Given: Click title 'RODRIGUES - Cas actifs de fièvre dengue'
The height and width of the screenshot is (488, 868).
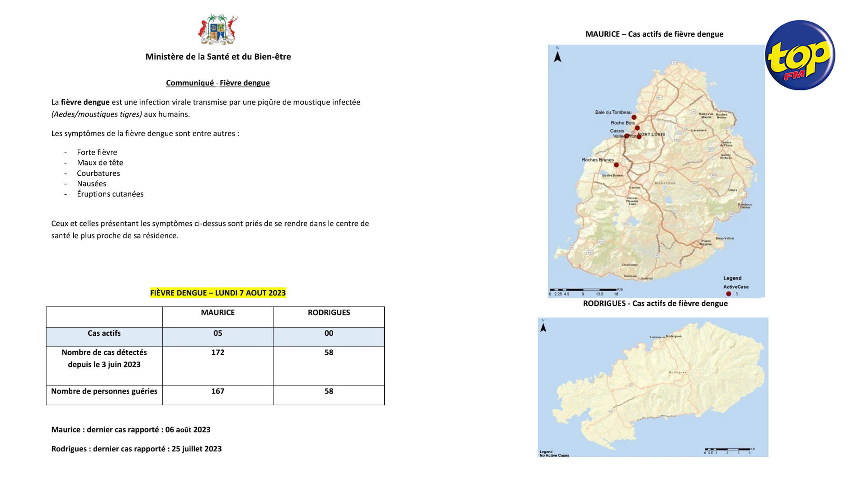Looking at the screenshot, I should coord(655,304).
